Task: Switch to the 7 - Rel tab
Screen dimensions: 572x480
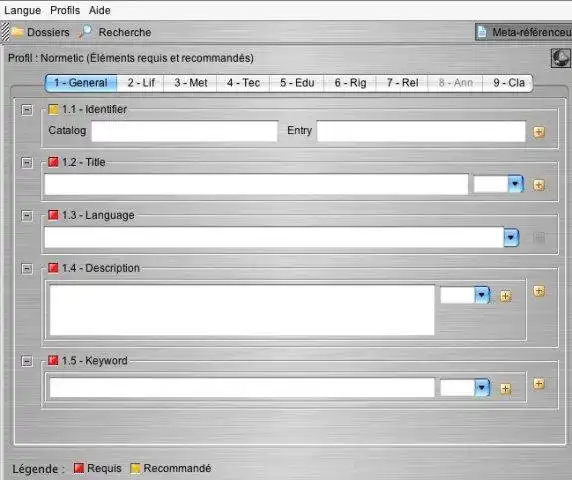Action: click(402, 83)
